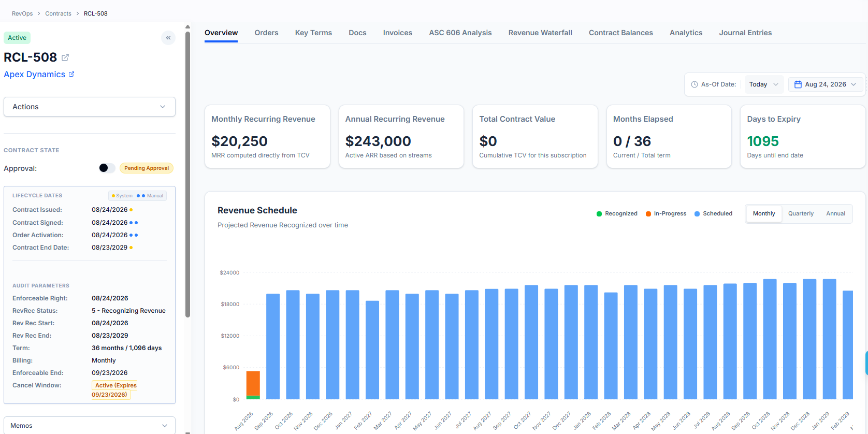Click Contract Signed date 08/24/2026
868x434 pixels.
[x=109, y=223]
